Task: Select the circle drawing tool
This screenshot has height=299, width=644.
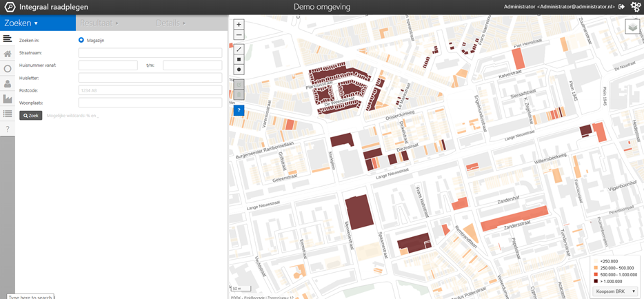Action: tap(239, 70)
